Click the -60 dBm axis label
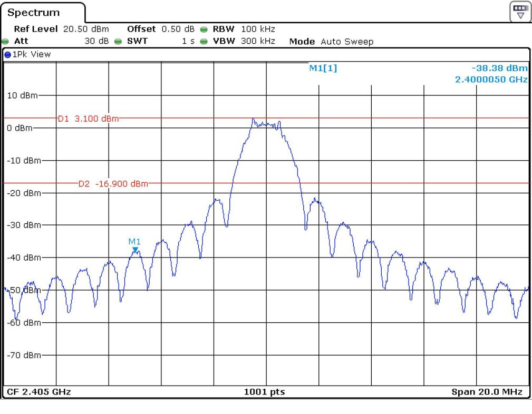The height and width of the screenshot is (414, 532). 24,322
